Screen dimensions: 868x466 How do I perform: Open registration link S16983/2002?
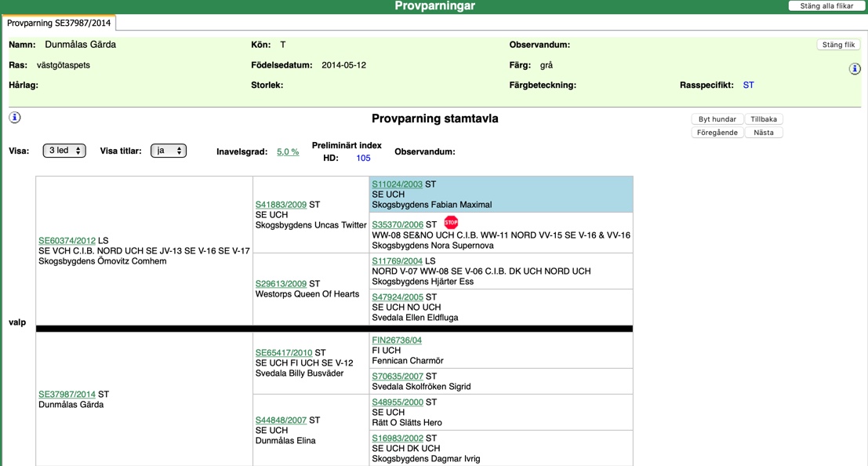click(x=398, y=439)
